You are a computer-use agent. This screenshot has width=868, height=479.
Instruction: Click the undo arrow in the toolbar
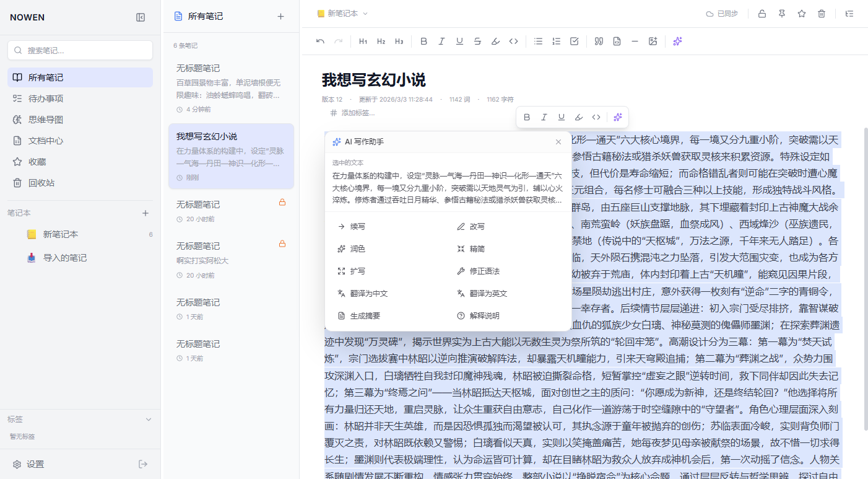pyautogui.click(x=320, y=42)
